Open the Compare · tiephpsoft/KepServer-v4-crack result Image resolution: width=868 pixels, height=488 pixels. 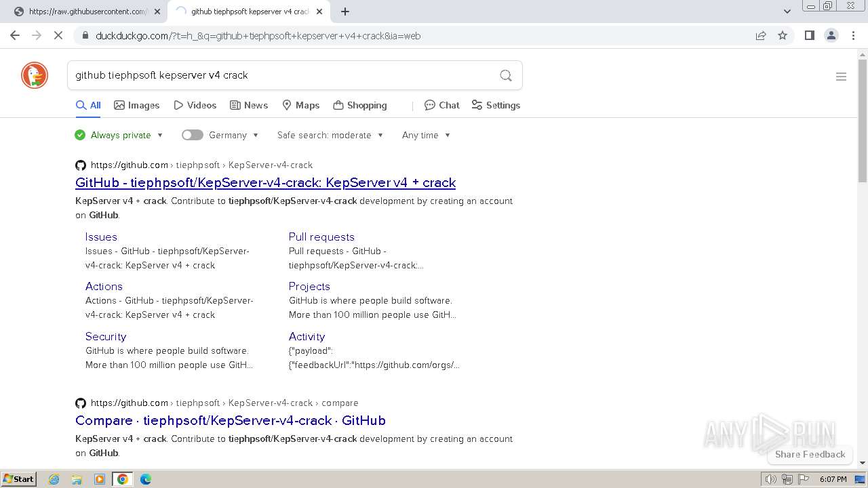pyautogui.click(x=231, y=420)
